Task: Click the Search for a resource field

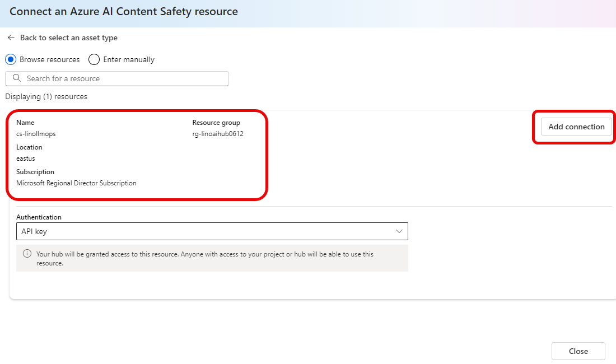Action: click(116, 78)
